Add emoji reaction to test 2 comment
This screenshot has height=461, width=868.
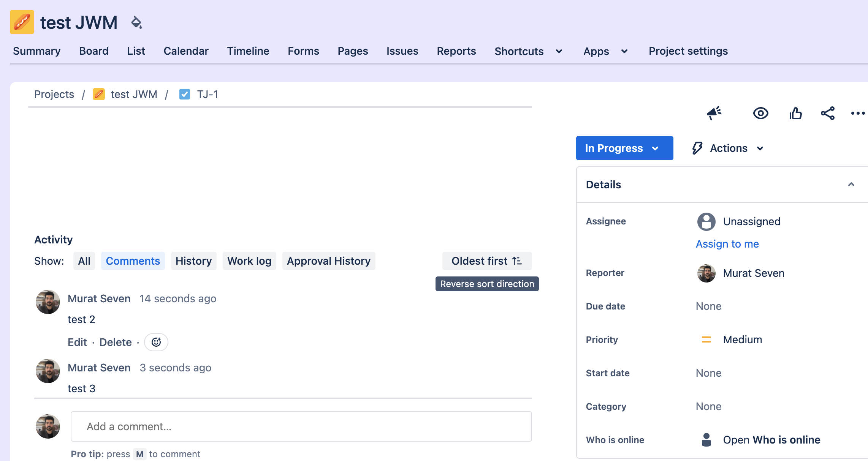pyautogui.click(x=156, y=342)
